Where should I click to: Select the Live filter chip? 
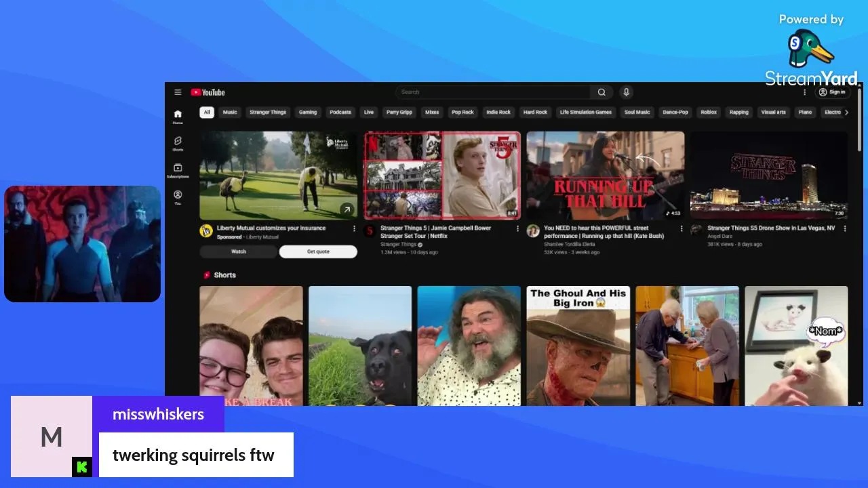(x=369, y=113)
